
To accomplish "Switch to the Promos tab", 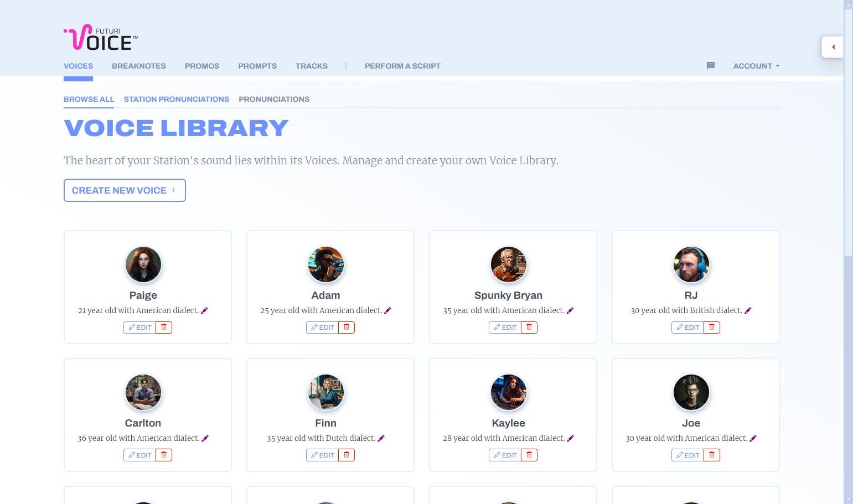I will pos(202,66).
